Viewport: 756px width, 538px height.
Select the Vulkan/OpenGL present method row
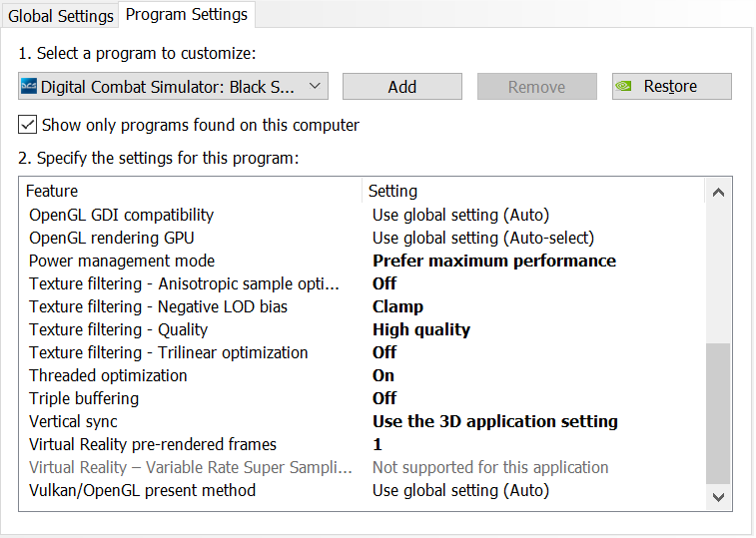362,490
